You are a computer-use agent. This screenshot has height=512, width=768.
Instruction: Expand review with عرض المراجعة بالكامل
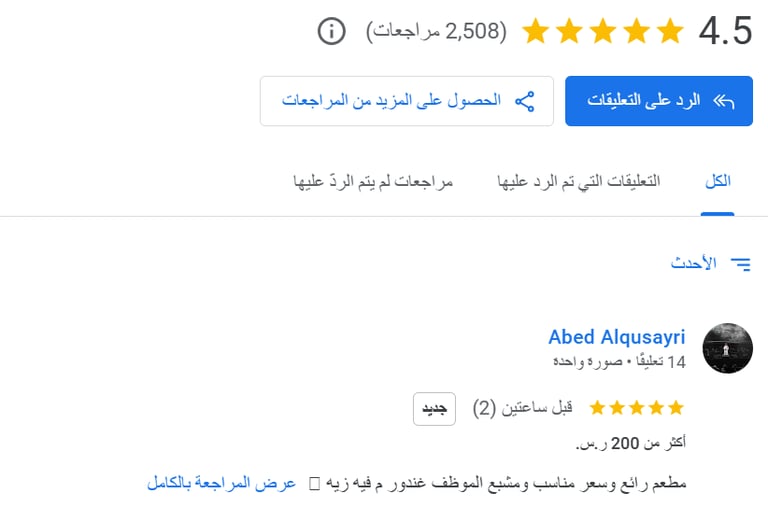(221, 483)
